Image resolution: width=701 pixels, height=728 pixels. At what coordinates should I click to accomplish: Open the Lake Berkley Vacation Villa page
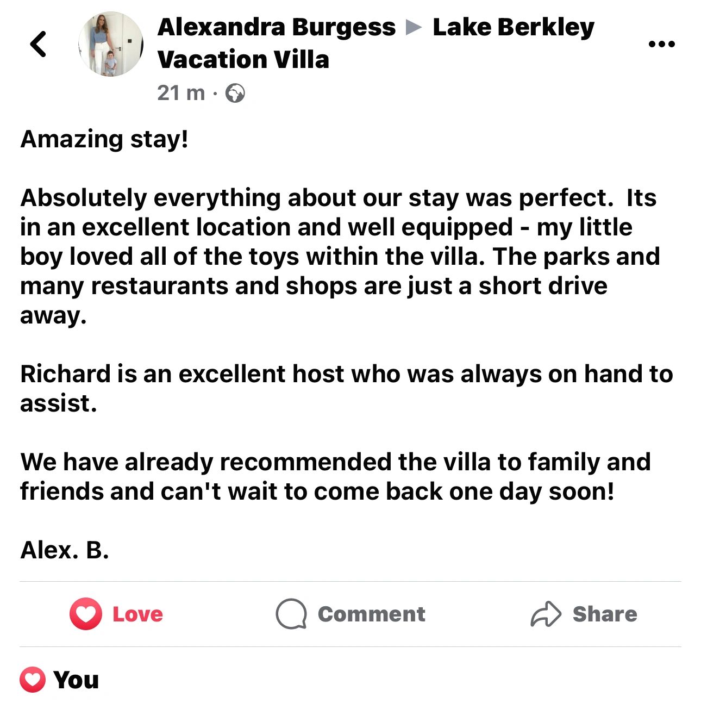click(x=376, y=43)
